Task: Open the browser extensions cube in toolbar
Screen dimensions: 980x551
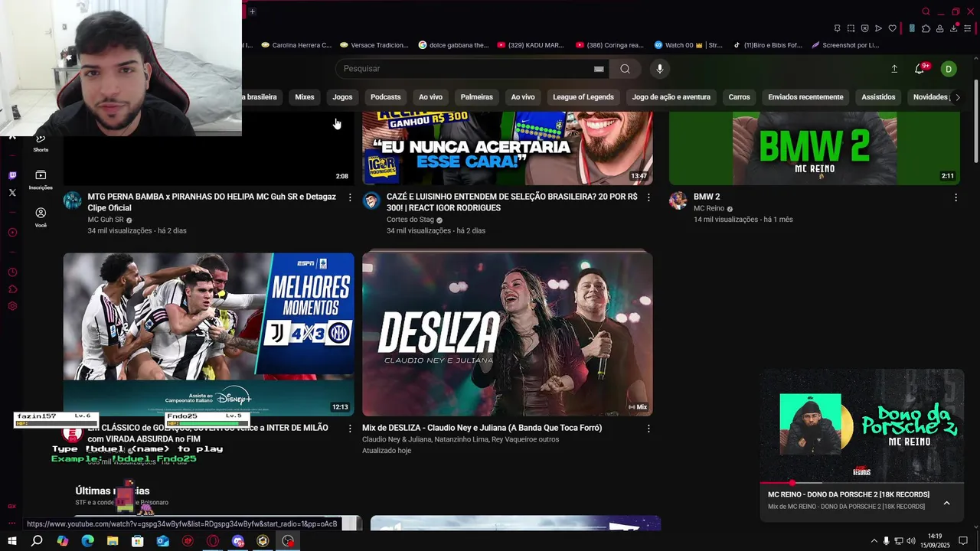Action: (926, 28)
